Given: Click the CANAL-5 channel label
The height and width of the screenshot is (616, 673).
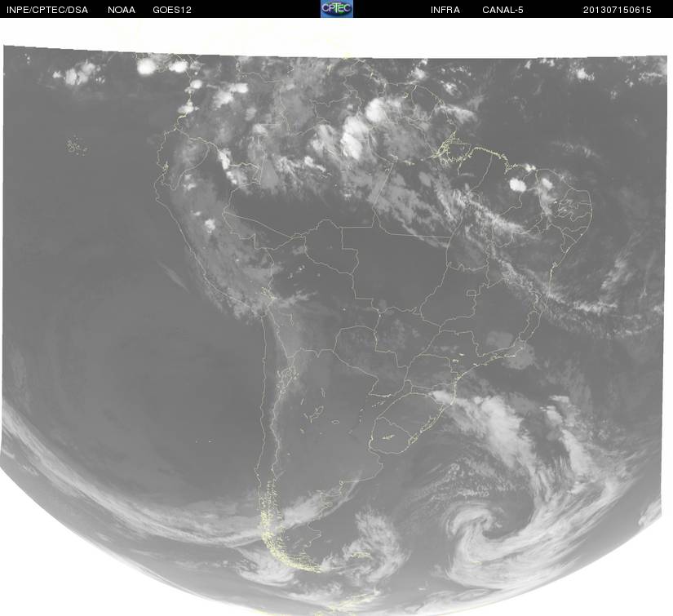Looking at the screenshot, I should (x=503, y=10).
